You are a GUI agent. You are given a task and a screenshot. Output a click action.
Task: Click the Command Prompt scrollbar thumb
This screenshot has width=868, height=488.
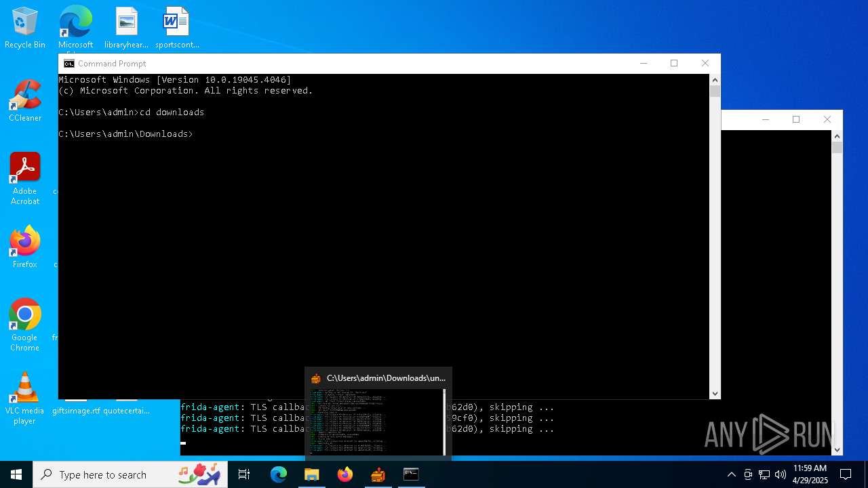pos(715,91)
